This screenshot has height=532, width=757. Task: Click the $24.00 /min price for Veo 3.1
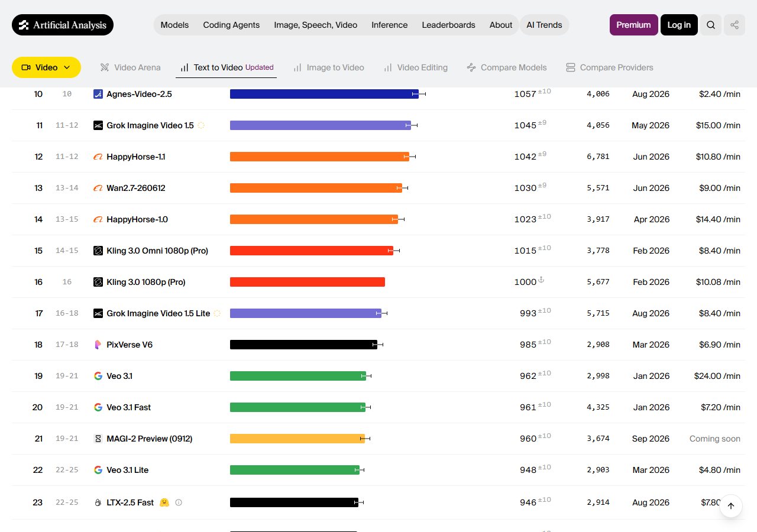pos(717,376)
